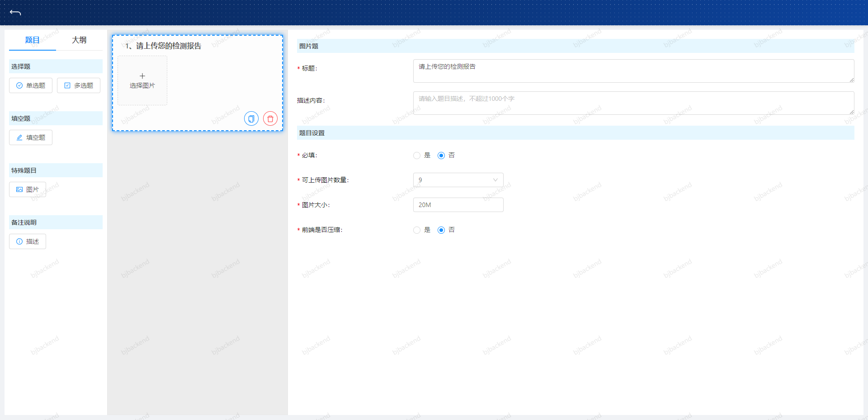Set 前端是否压缩 to 是
This screenshot has height=420, width=868.
click(x=417, y=230)
